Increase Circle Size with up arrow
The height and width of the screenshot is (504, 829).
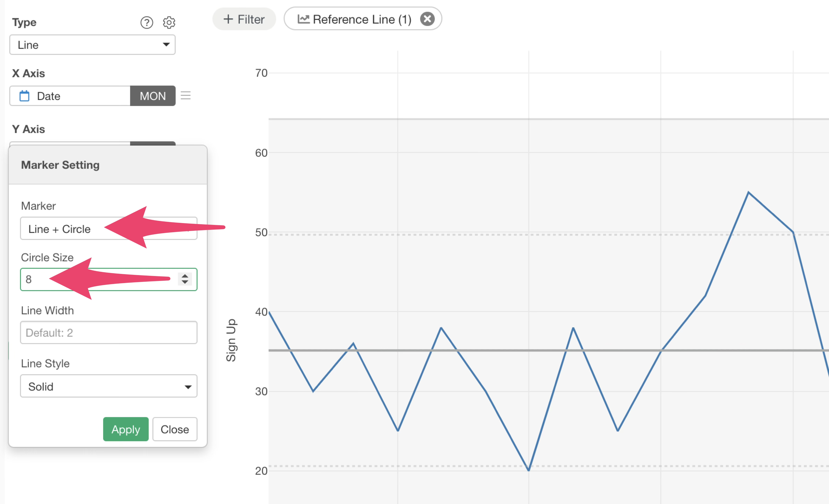pyautogui.click(x=185, y=276)
